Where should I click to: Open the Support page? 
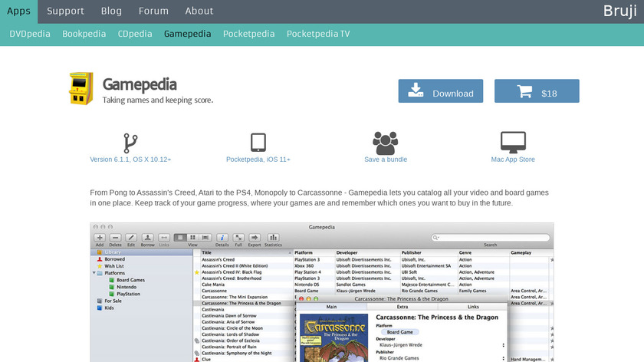pos(65,11)
